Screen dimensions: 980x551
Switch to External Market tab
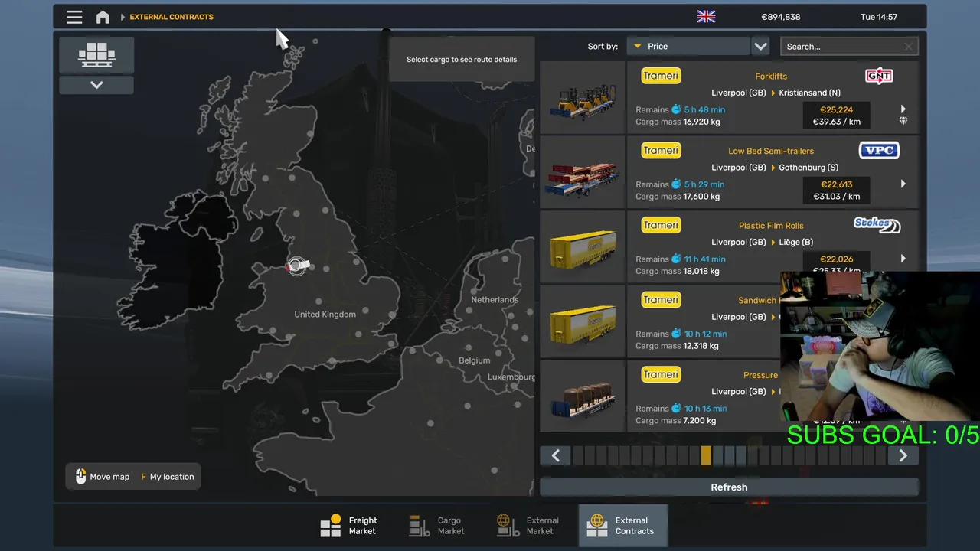click(527, 526)
